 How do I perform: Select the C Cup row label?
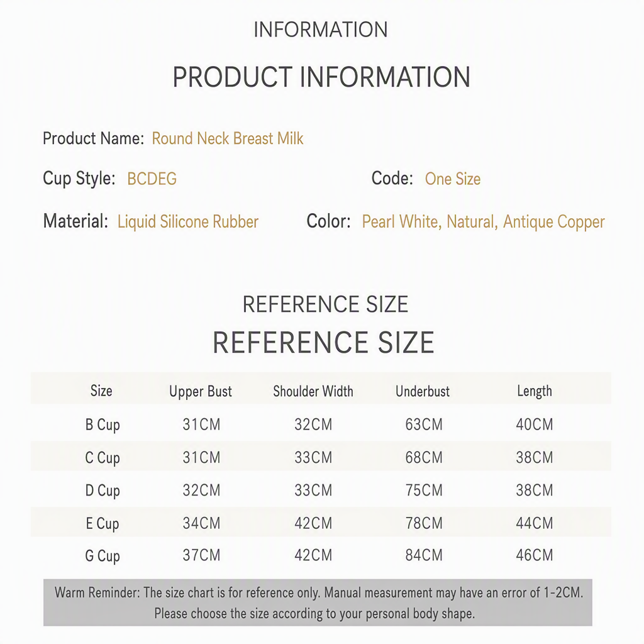pyautogui.click(x=103, y=458)
